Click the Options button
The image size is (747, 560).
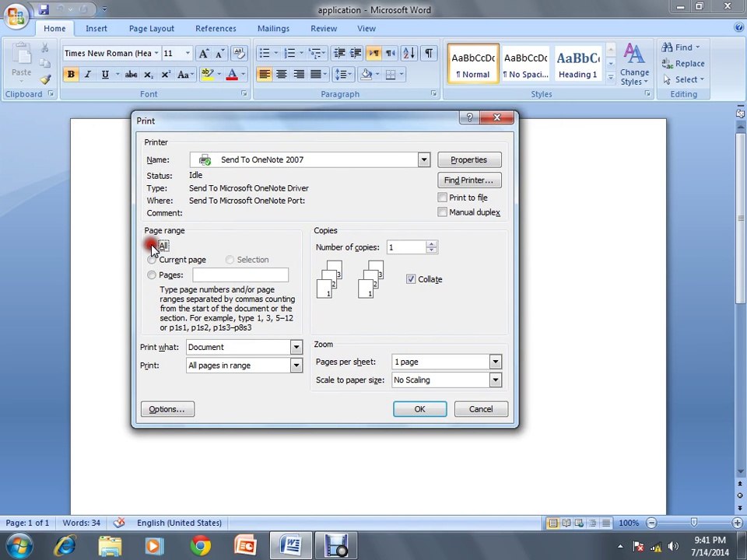167,409
